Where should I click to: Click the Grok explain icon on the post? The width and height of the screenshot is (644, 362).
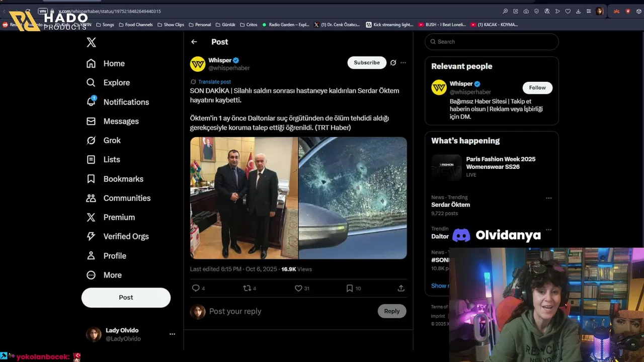coord(393,63)
